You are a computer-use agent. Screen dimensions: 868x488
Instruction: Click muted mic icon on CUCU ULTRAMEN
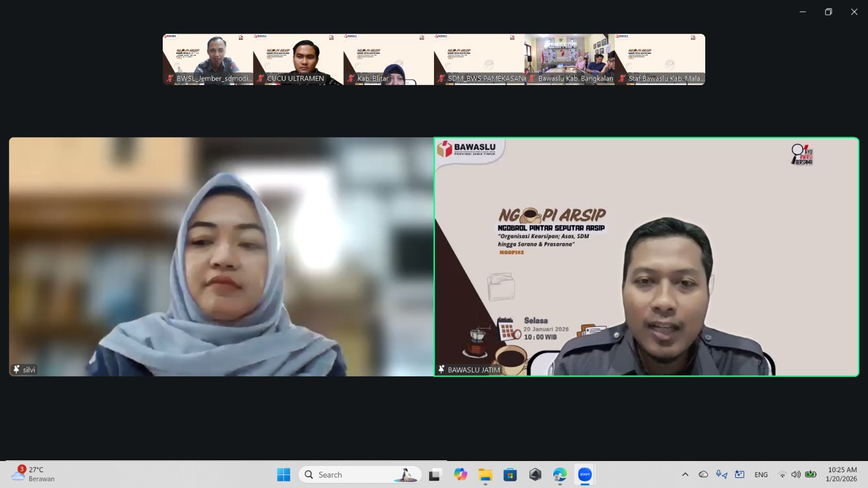coord(260,79)
